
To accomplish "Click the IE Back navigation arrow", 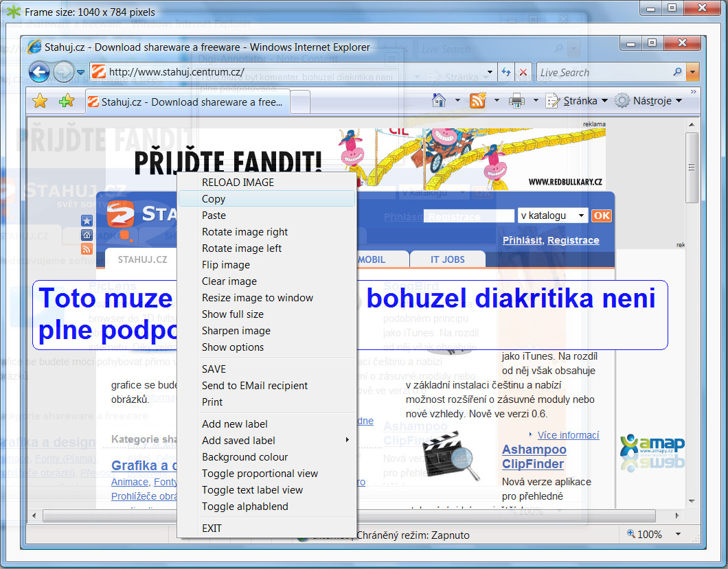I will click(39, 72).
